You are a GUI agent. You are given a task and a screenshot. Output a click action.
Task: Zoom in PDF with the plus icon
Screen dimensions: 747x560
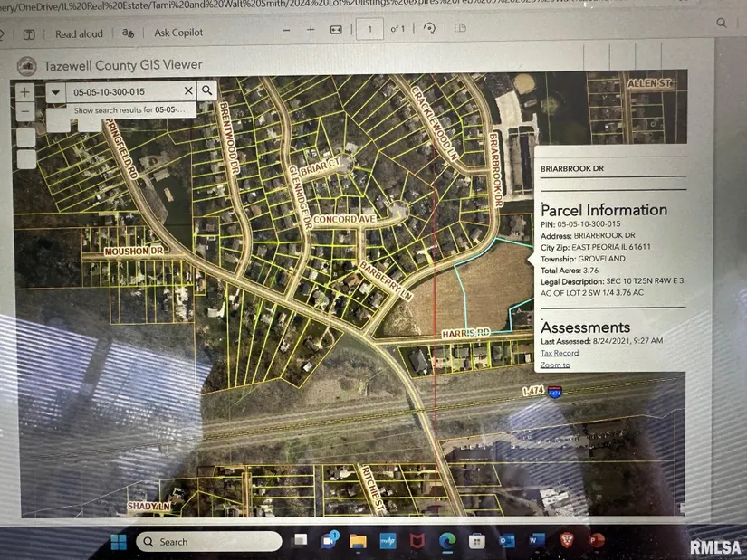311,30
